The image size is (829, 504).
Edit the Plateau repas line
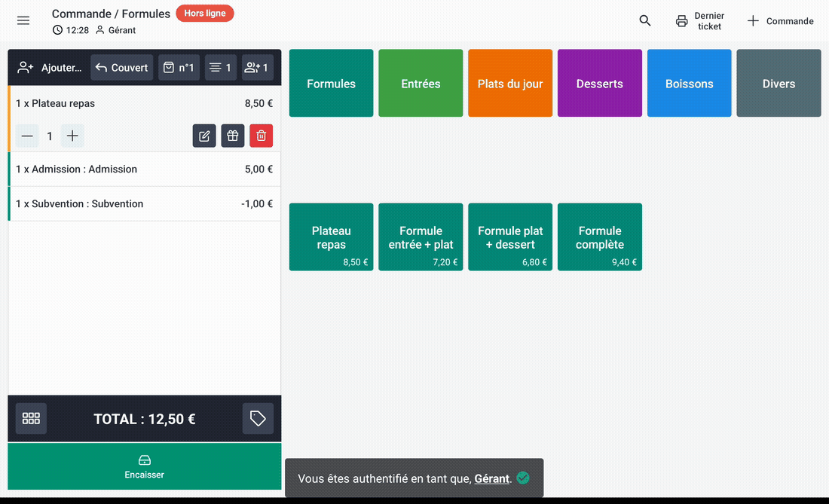204,136
